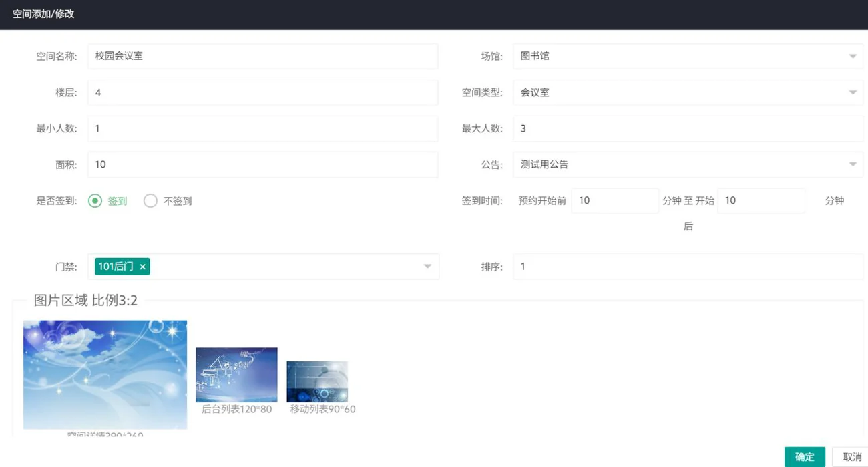Click the large sky space detail image
Screen dimensions: 868x467
tap(105, 375)
